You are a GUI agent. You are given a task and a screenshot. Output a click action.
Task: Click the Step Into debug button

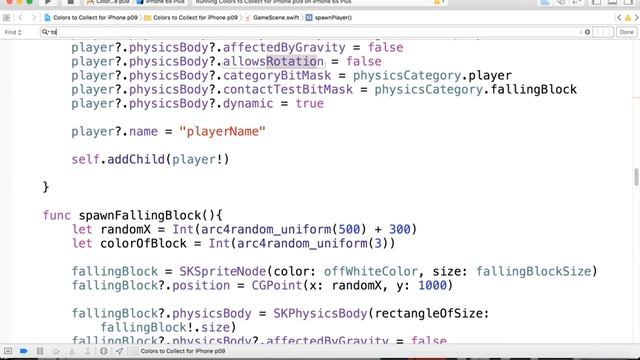coord(72,351)
